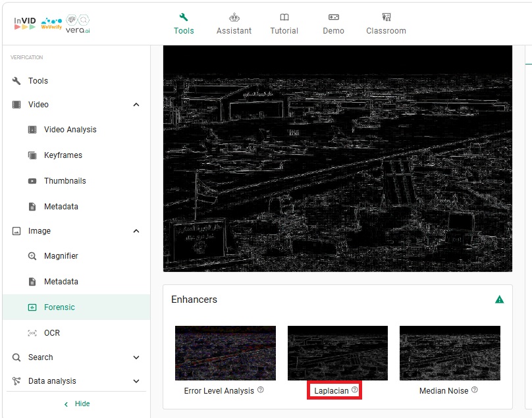The width and height of the screenshot is (532, 418).
Task: Click the vera.ai logo
Action: coord(78,24)
